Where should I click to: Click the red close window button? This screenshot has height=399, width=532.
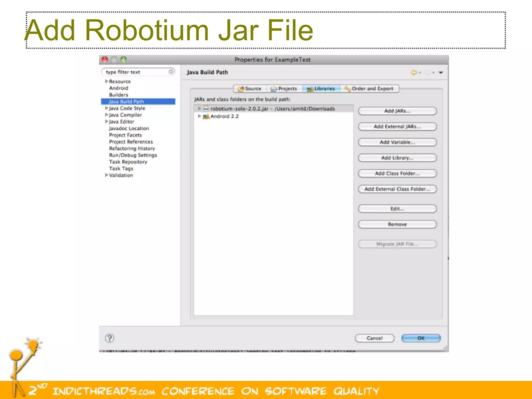(x=105, y=60)
